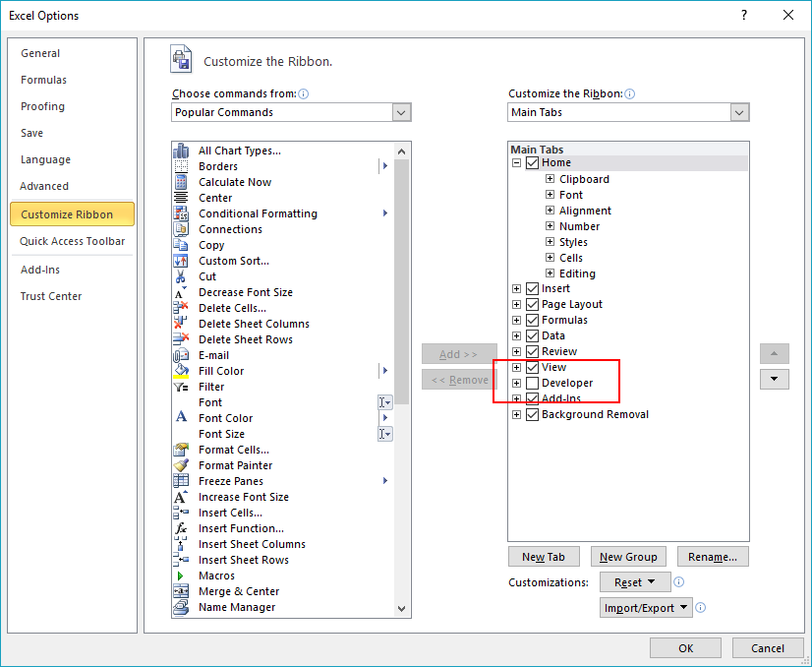
Task: Click the Delete Sheet Rows icon
Action: pyautogui.click(x=181, y=339)
